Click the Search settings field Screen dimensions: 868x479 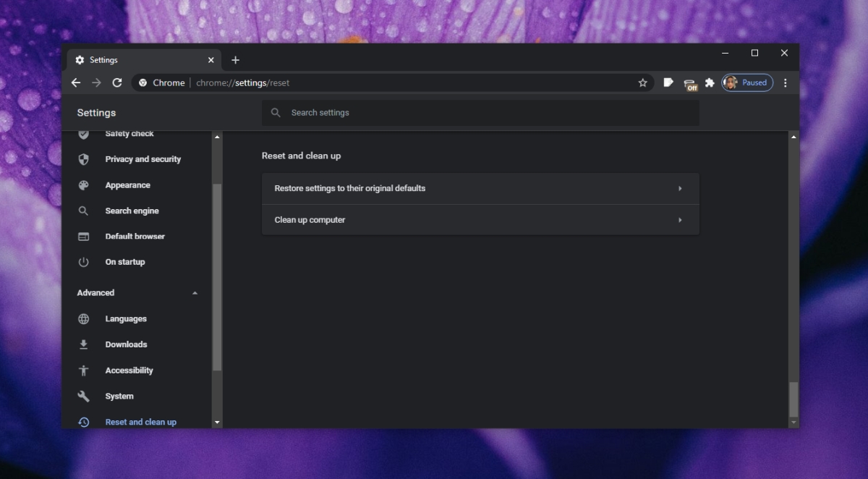[x=480, y=113]
